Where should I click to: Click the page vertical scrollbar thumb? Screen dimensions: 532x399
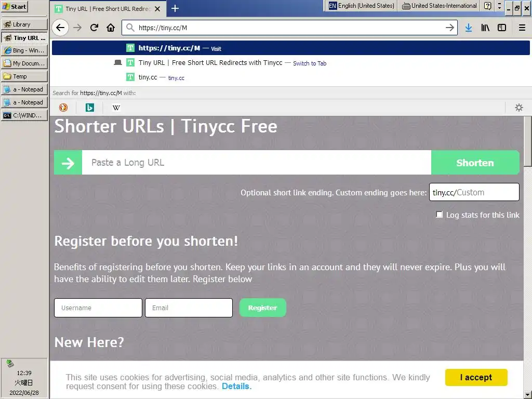[x=528, y=141]
